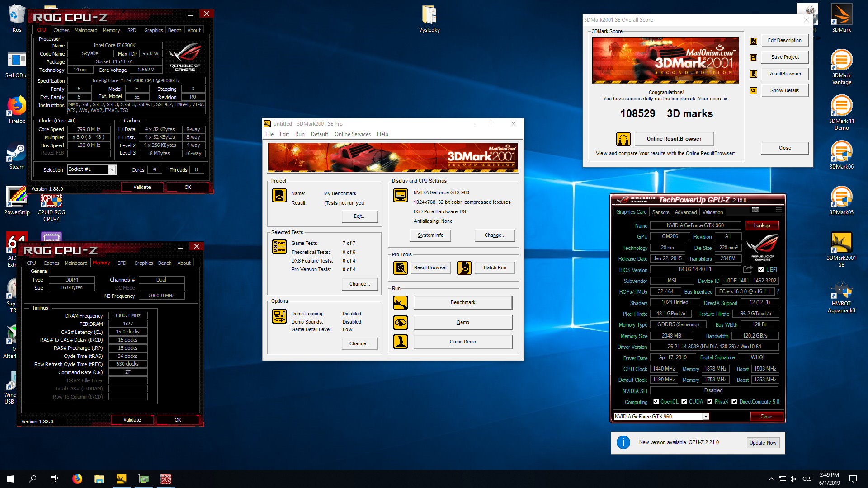Click the 3DMark2001 taskbar icon
868x488 pixels.
click(121, 479)
